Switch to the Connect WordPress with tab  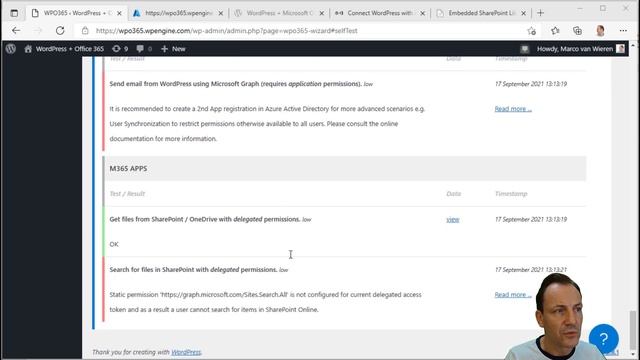(x=380, y=13)
